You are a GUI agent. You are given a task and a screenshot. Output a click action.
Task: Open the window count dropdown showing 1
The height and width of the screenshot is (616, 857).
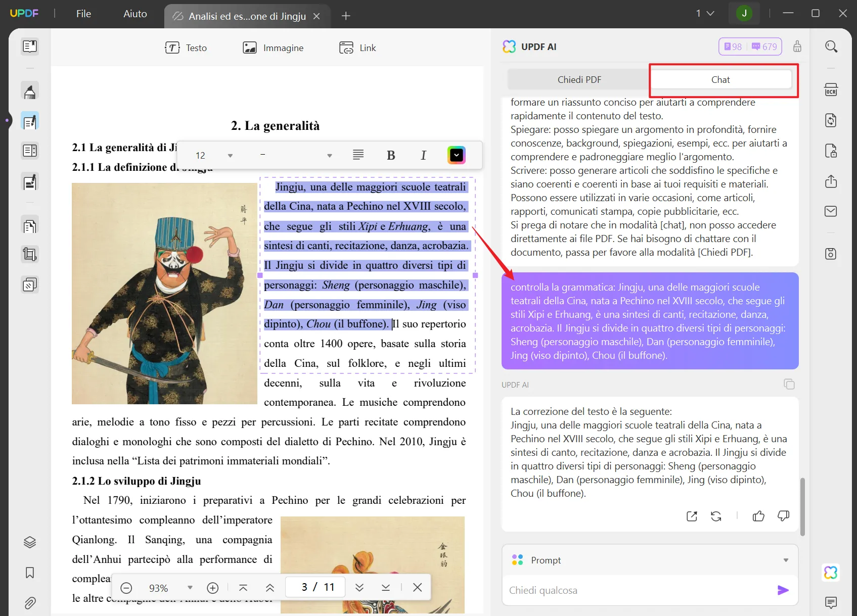click(x=705, y=13)
